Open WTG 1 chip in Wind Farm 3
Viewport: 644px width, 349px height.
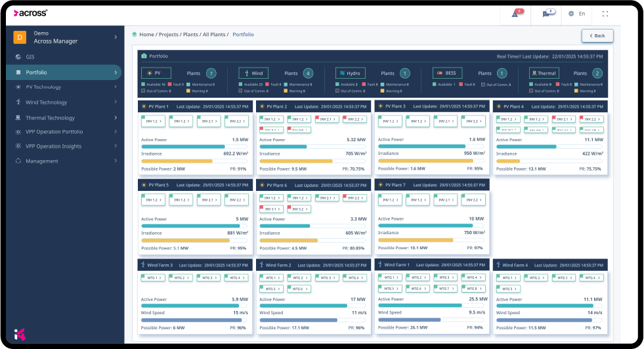[x=153, y=278]
